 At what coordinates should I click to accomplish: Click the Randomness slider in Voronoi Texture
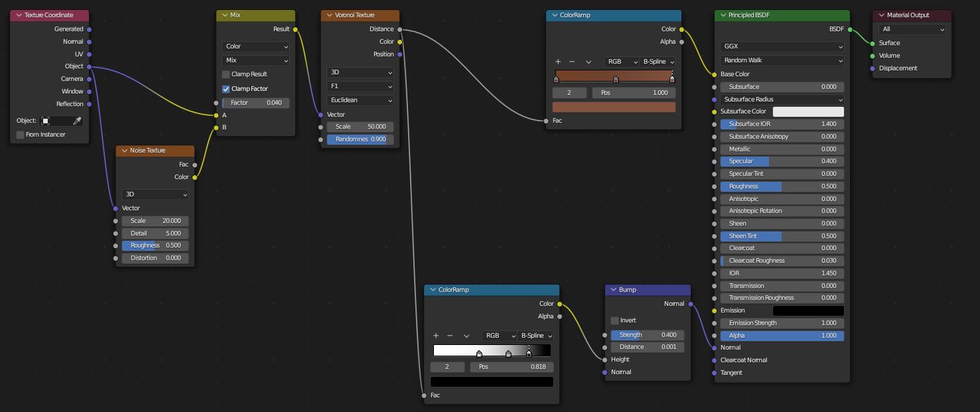(x=360, y=139)
